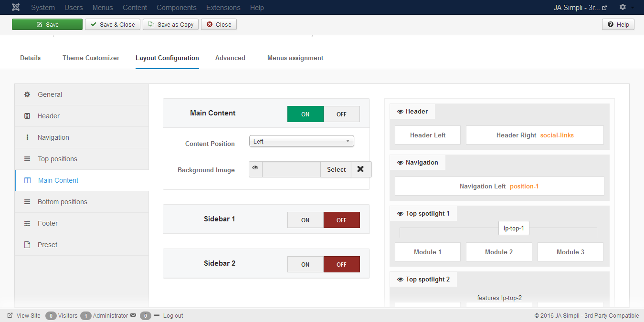The image size is (644, 322).
Task: Click the Bottom positions bars icon
Action: tap(27, 202)
